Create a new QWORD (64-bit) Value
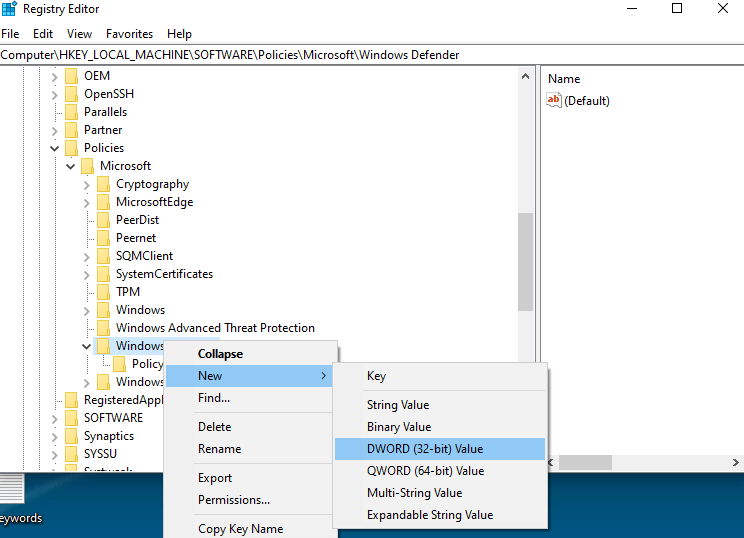The height and width of the screenshot is (538, 744). pos(440,471)
